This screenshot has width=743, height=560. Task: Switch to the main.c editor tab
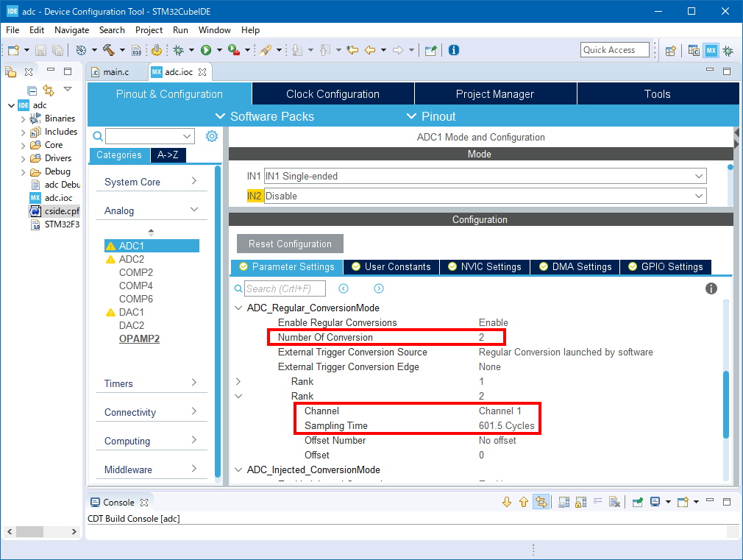[117, 72]
